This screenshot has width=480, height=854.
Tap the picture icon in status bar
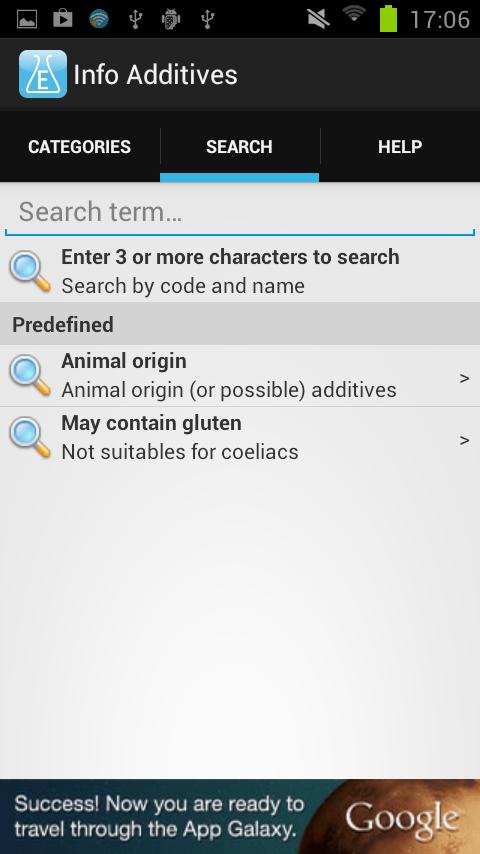[27, 20]
